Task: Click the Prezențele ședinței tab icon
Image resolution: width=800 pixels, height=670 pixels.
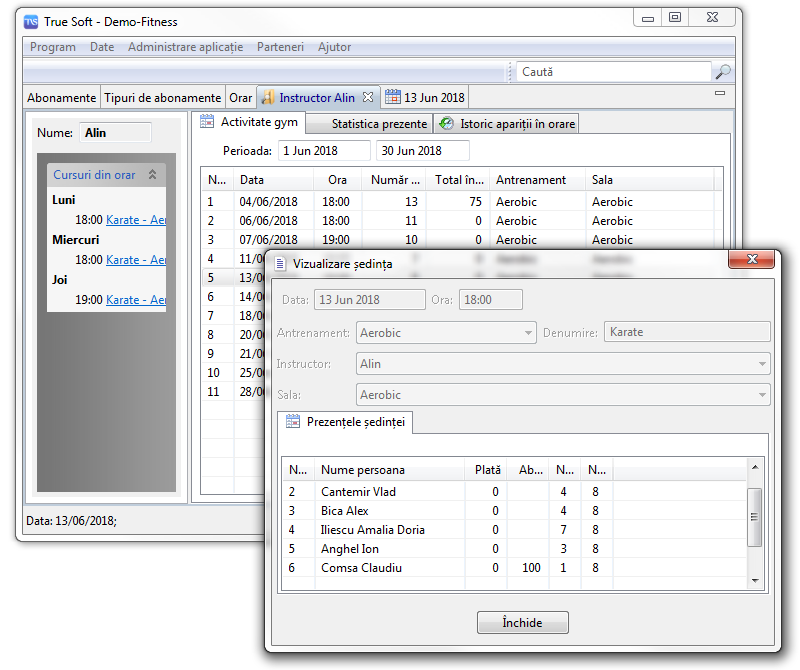Action: pyautogui.click(x=293, y=422)
